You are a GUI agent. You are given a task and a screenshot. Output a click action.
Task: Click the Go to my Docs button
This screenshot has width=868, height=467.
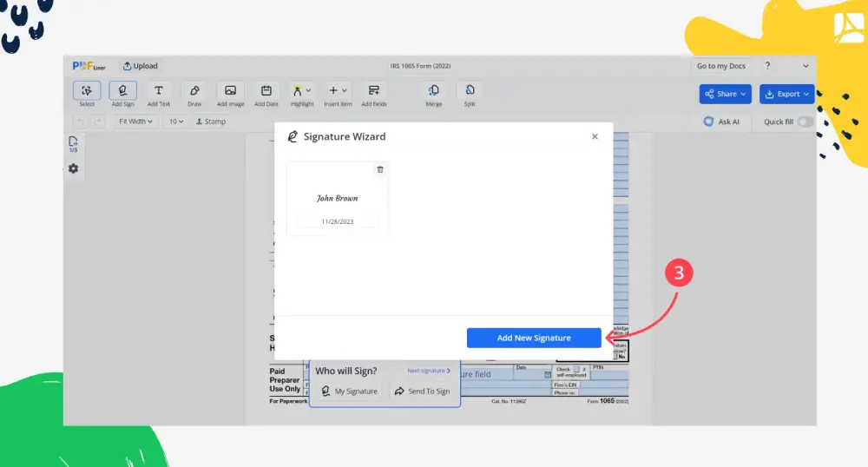[720, 66]
